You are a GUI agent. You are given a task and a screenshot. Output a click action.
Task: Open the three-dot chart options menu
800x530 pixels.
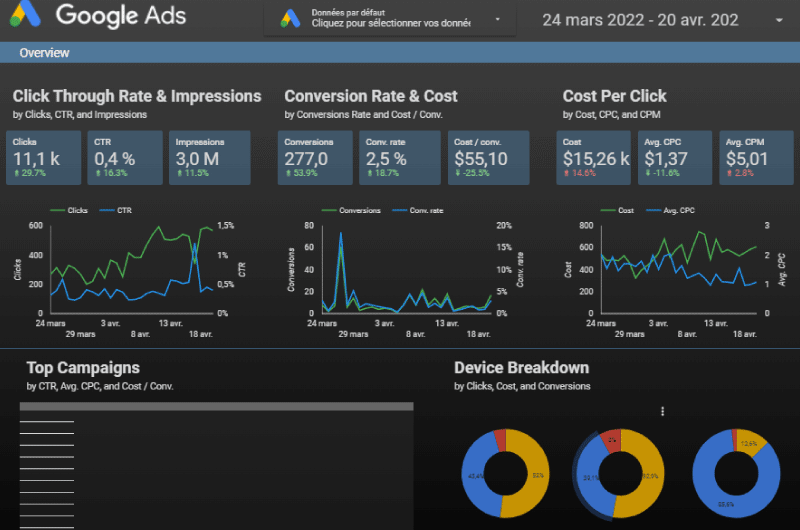coord(662,411)
